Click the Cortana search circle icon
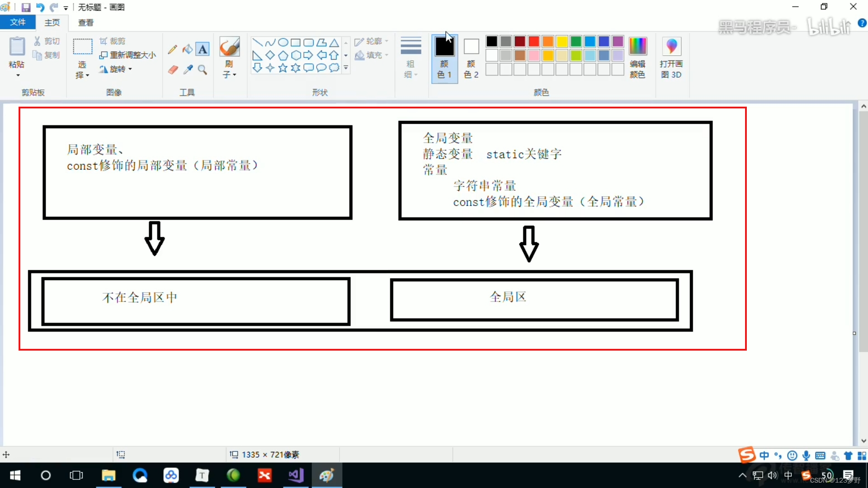Viewport: 868px width, 488px height. 46,475
